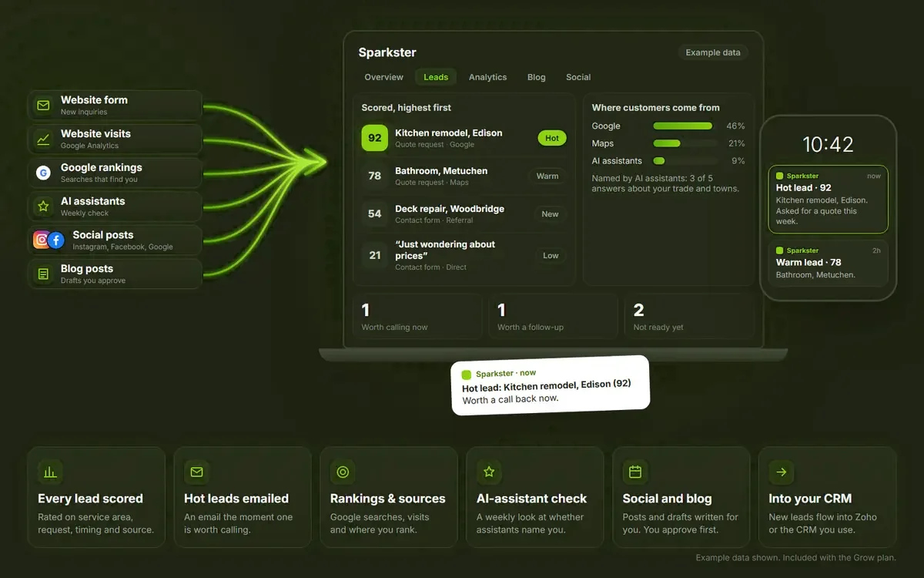This screenshot has width=924, height=578.
Task: Click the Rankings & sources feature card
Action: 389,497
